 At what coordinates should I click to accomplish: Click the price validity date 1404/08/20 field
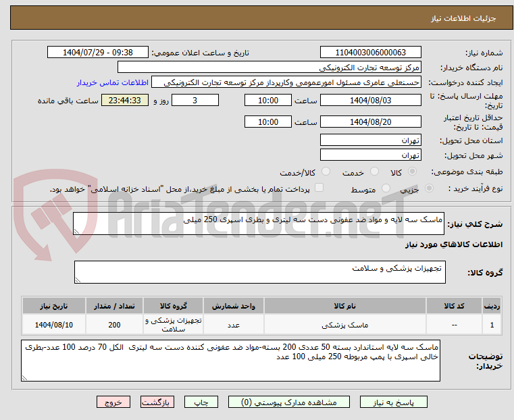[370, 122]
